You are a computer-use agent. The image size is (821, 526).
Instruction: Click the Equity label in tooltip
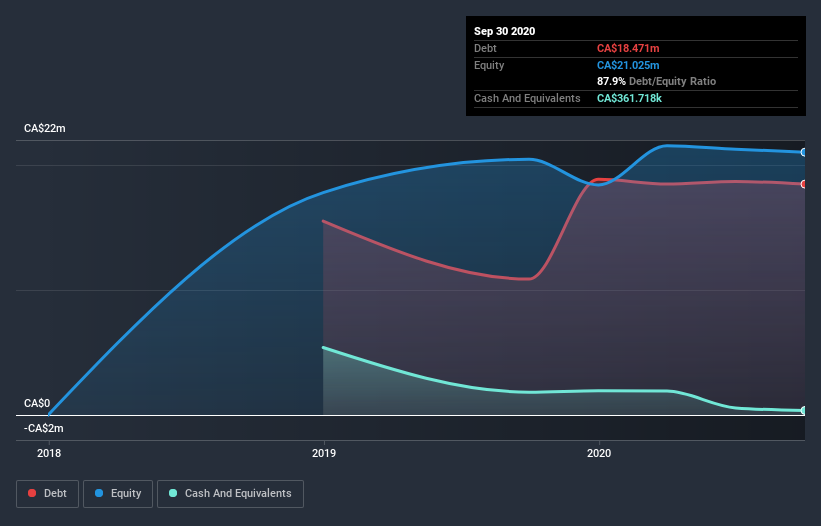489,65
